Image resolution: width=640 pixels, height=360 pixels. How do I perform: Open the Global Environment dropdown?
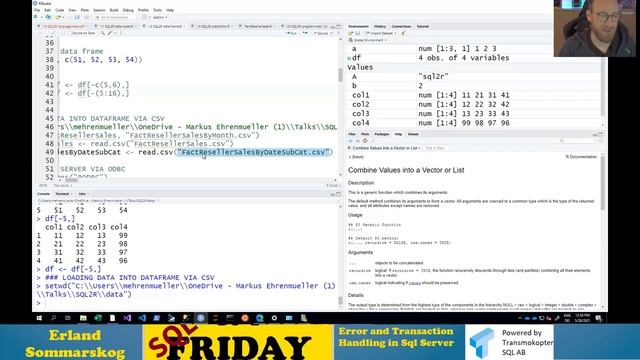(368, 40)
